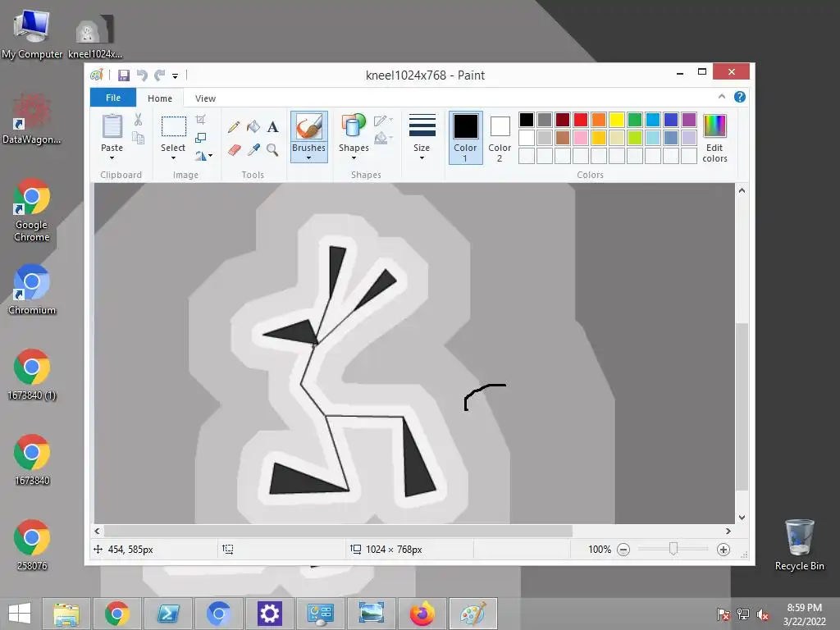The height and width of the screenshot is (630, 840).
Task: Click the vertical scrollbar down arrow
Action: tap(742, 518)
